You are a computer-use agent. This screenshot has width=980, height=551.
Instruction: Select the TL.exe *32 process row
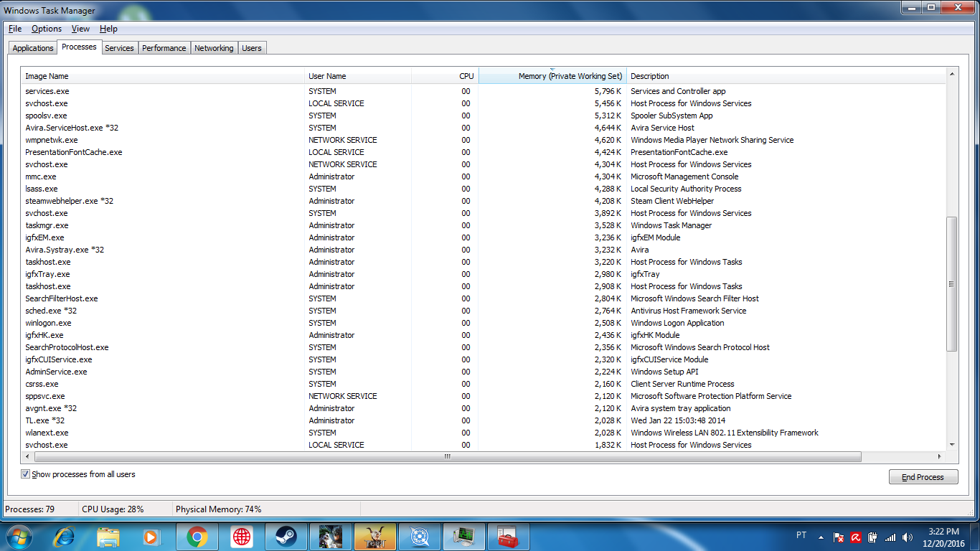pos(484,420)
